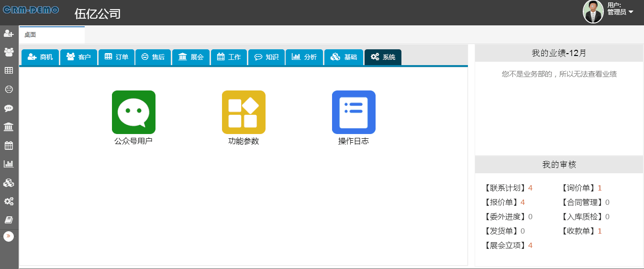The height and width of the screenshot is (269, 644).
Task: Click the sidebar smiley after-sales icon
Action: point(9,89)
